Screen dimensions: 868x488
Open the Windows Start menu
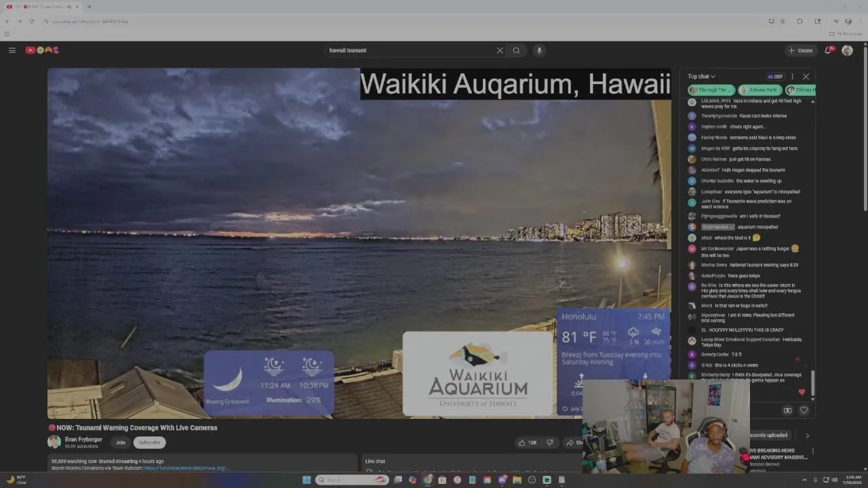click(x=307, y=480)
